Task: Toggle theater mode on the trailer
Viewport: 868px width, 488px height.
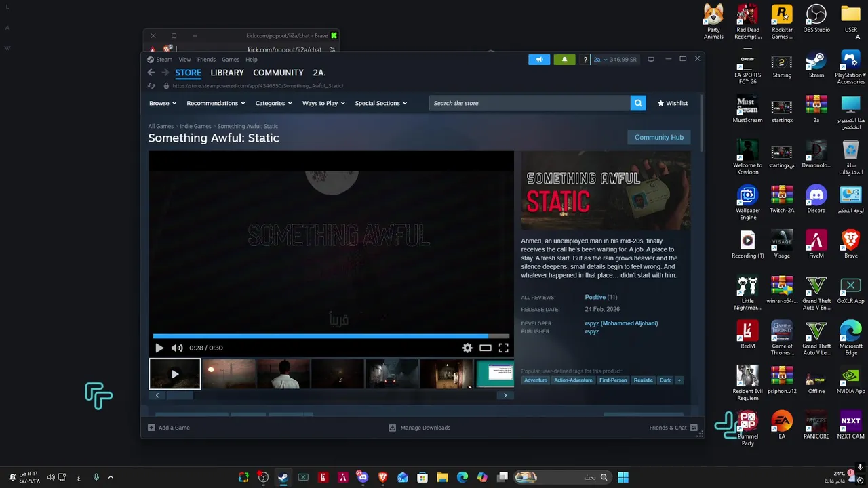Action: point(486,348)
